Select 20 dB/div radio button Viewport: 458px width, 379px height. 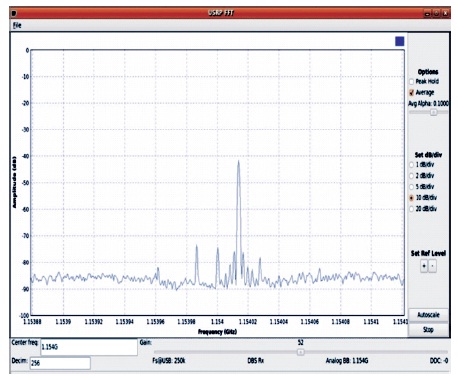coord(411,209)
